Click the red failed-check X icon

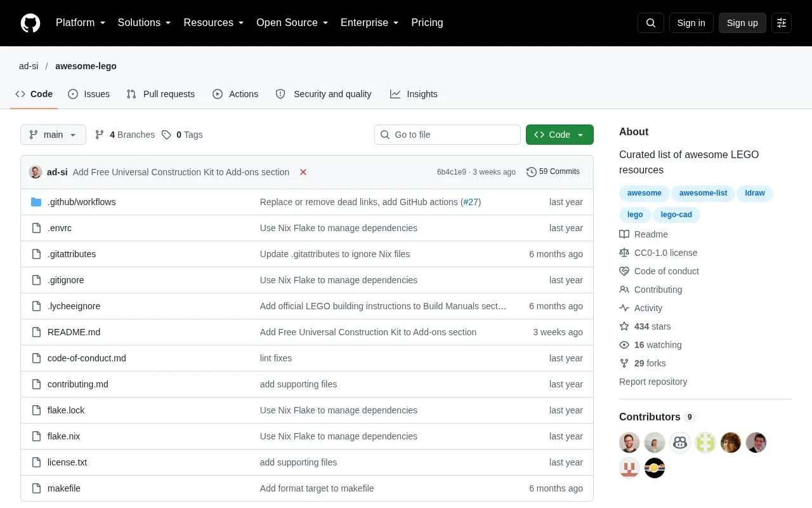pos(303,172)
